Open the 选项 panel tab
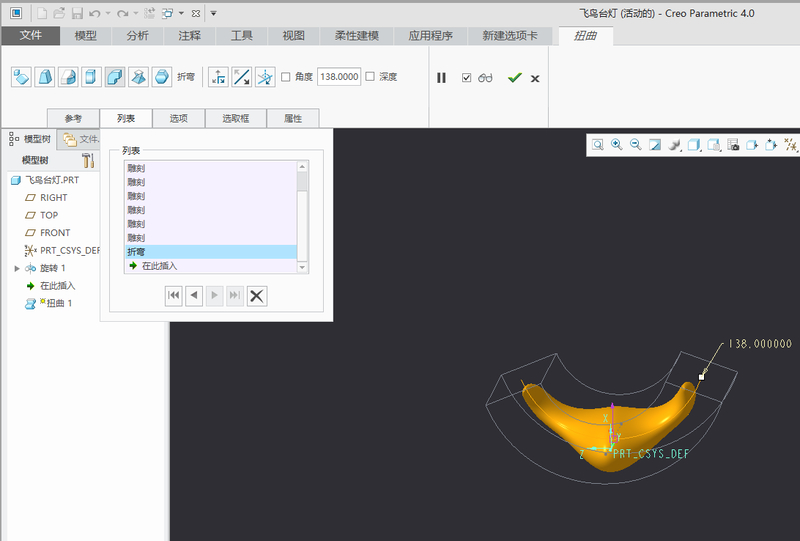800x541 pixels. click(x=179, y=118)
